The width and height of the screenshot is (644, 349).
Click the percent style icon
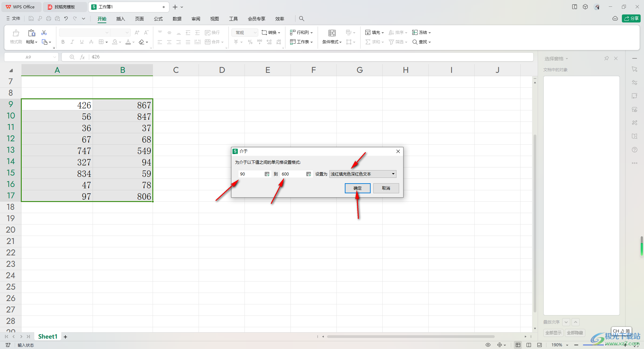coord(250,42)
